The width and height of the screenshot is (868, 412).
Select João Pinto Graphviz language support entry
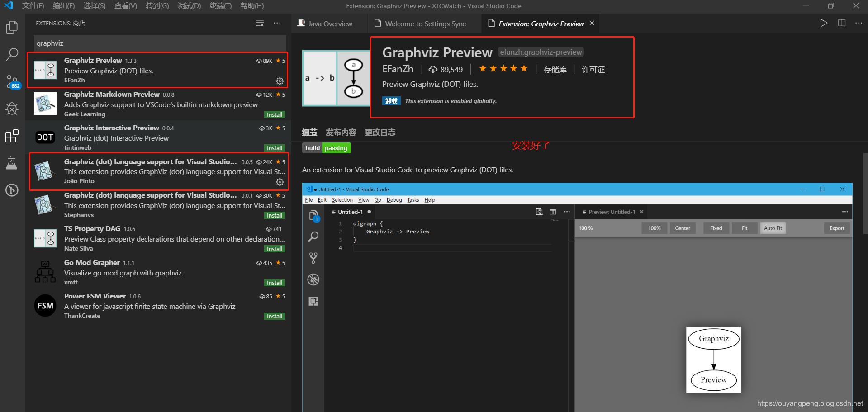[x=158, y=171]
